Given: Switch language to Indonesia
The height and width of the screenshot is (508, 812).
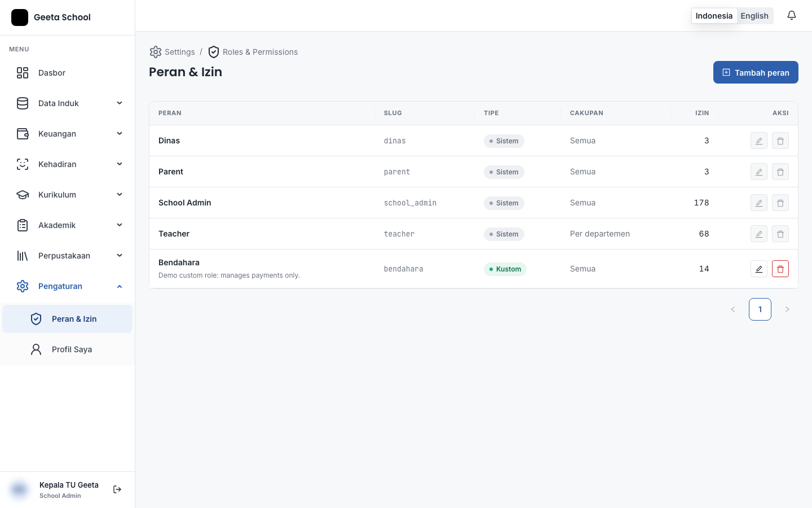Looking at the screenshot, I should [714, 16].
